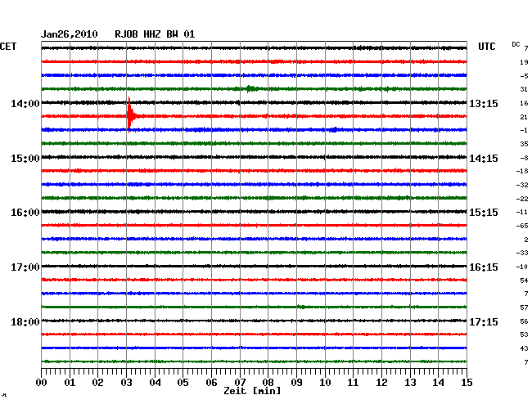Image resolution: width=532 pixels, height=404 pixels.
Task: Select the DC column header
Action: click(516, 44)
